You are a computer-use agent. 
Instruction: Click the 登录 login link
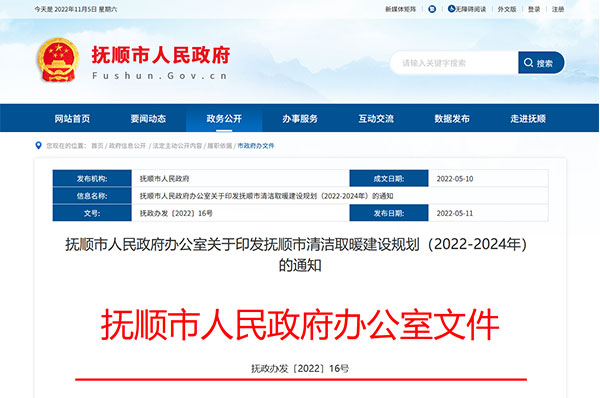pyautogui.click(x=534, y=9)
